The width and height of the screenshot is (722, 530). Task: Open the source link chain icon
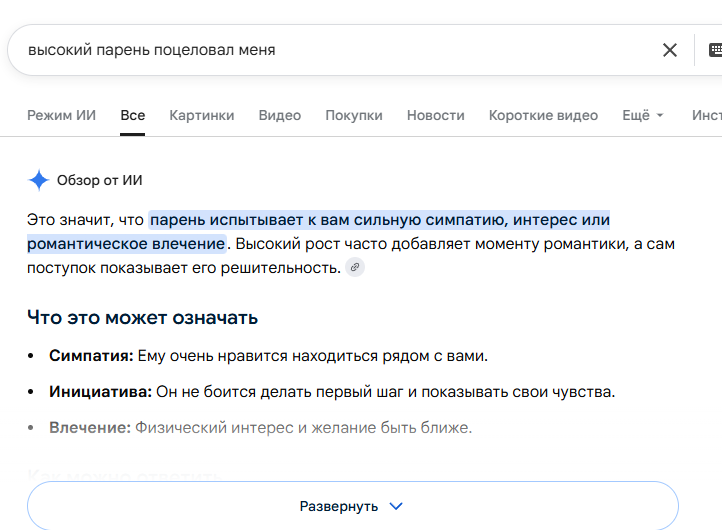(x=355, y=267)
